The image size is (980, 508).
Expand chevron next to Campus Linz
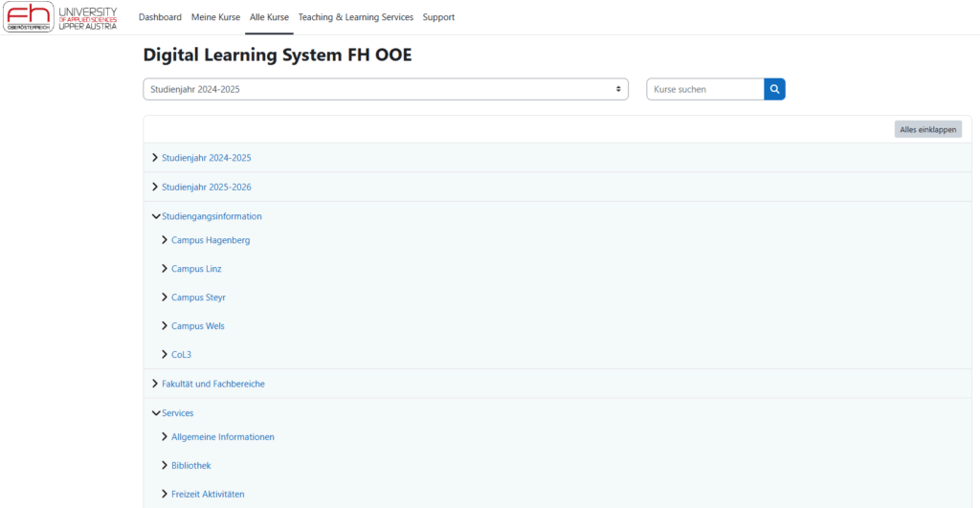[165, 269]
